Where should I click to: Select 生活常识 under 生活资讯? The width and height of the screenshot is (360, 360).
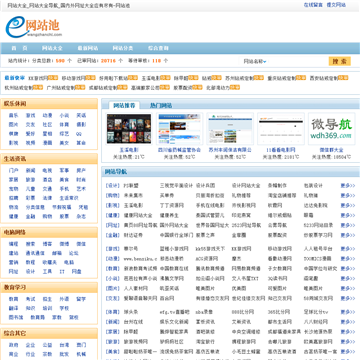click(69, 198)
